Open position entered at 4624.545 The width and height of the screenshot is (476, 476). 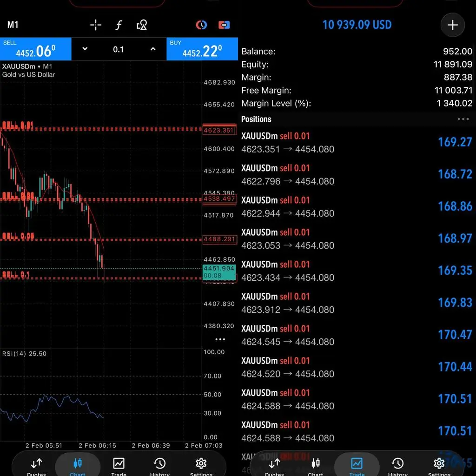click(x=357, y=336)
